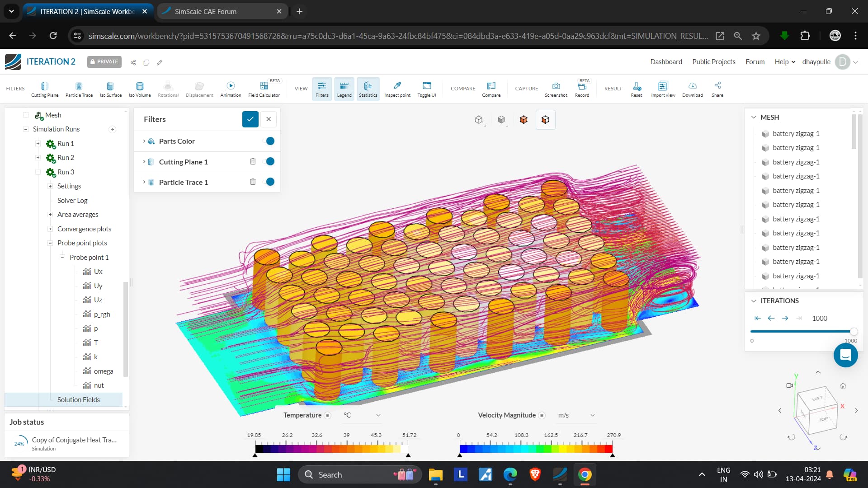The height and width of the screenshot is (488, 868).
Task: Expand the Particle Trace 1 filter
Action: tap(144, 182)
